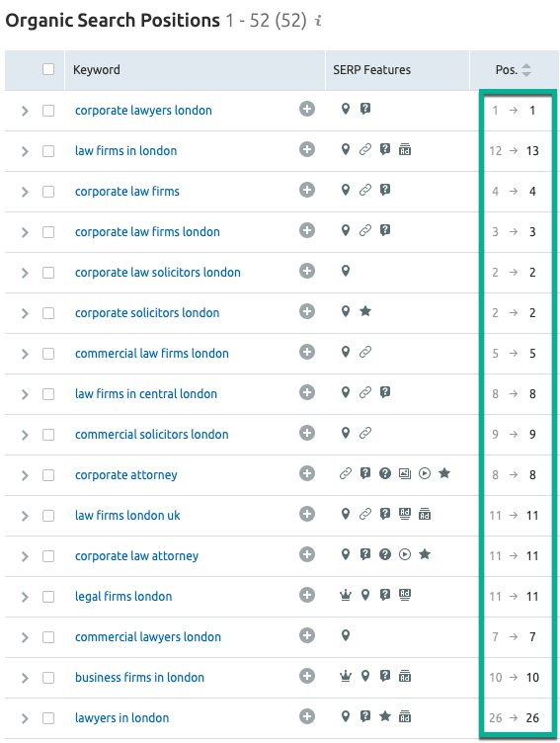Select checkbox for corporate law firms london
560x743 pixels.
coord(48,232)
